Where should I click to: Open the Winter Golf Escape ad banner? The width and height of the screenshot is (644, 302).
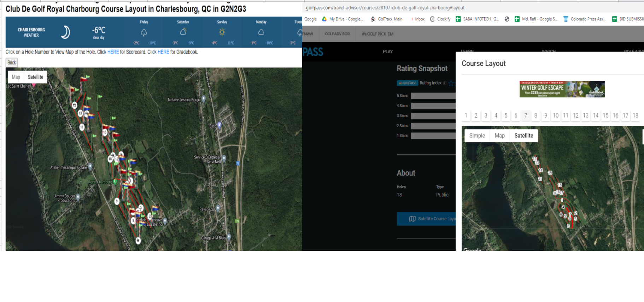coord(562,89)
